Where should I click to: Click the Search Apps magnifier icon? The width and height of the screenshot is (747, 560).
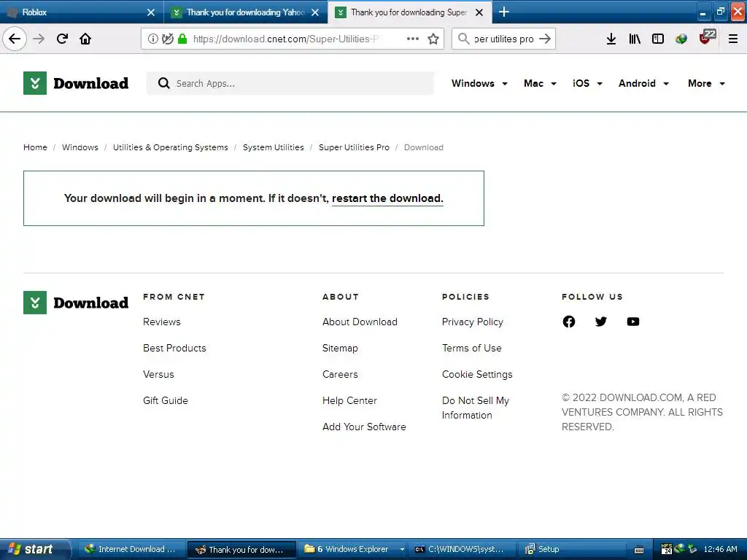coord(164,83)
